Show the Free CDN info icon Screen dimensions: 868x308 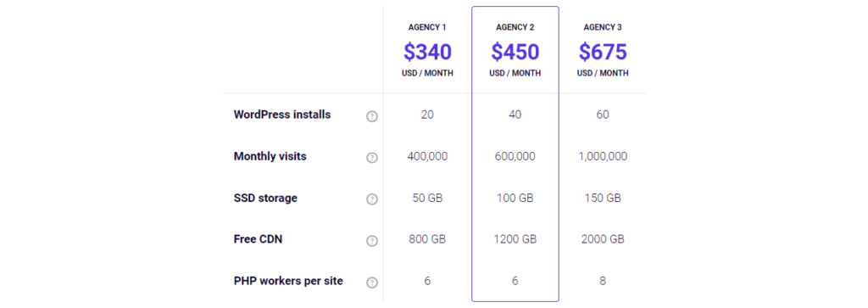tap(372, 241)
